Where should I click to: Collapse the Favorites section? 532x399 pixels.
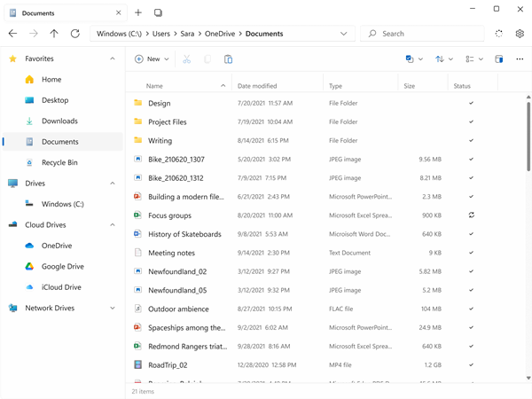pyautogui.click(x=112, y=59)
